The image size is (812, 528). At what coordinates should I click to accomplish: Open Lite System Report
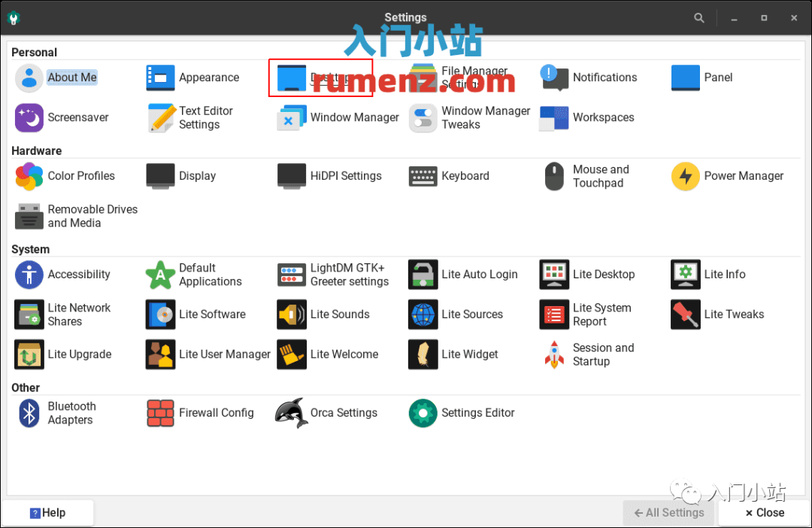pos(586,314)
